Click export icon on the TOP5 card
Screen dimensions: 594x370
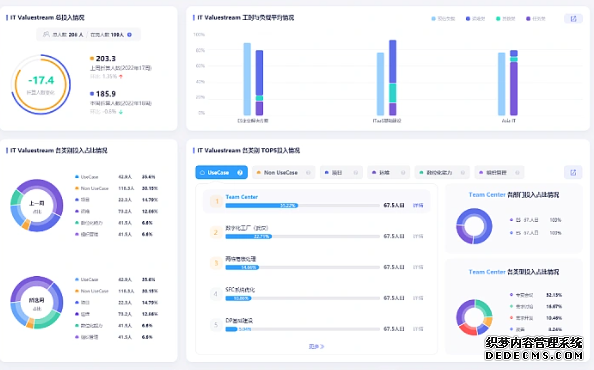click(573, 173)
